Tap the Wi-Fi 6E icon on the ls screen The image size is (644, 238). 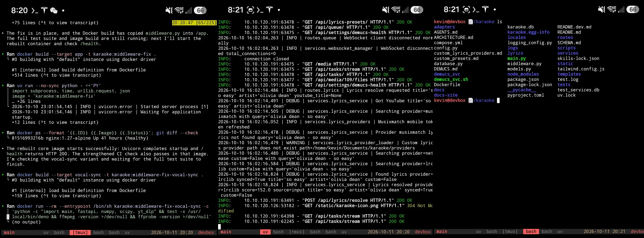point(612,9)
